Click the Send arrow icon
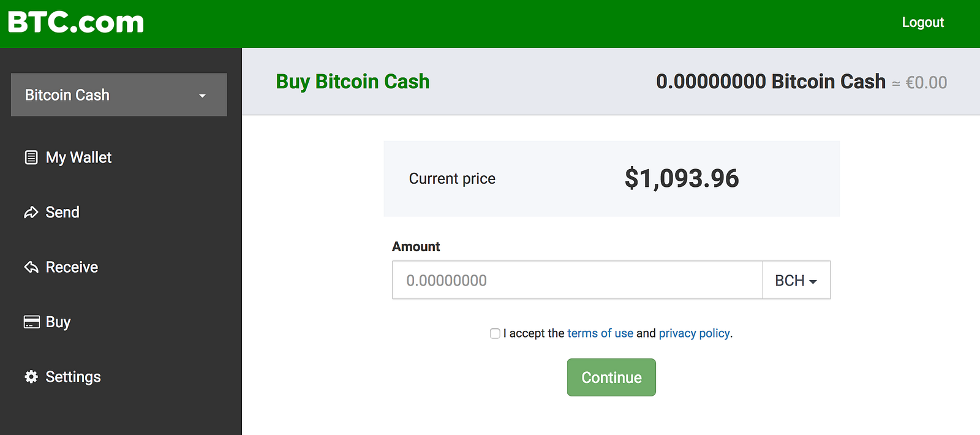The height and width of the screenshot is (435, 980). click(x=31, y=213)
